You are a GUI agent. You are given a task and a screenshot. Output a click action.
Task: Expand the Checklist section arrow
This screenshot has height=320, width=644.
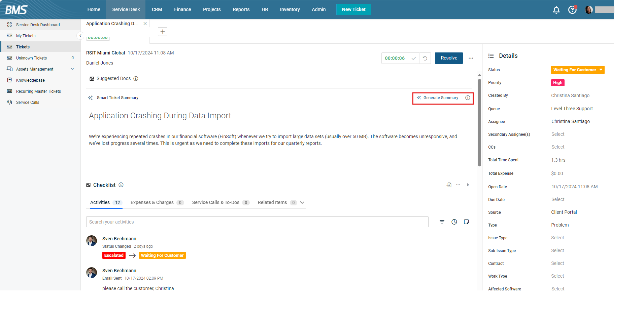point(468,185)
